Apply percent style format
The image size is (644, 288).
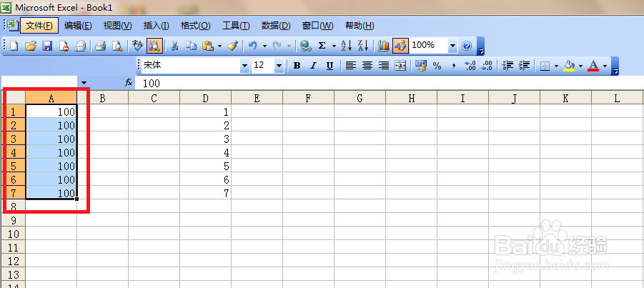(x=437, y=66)
